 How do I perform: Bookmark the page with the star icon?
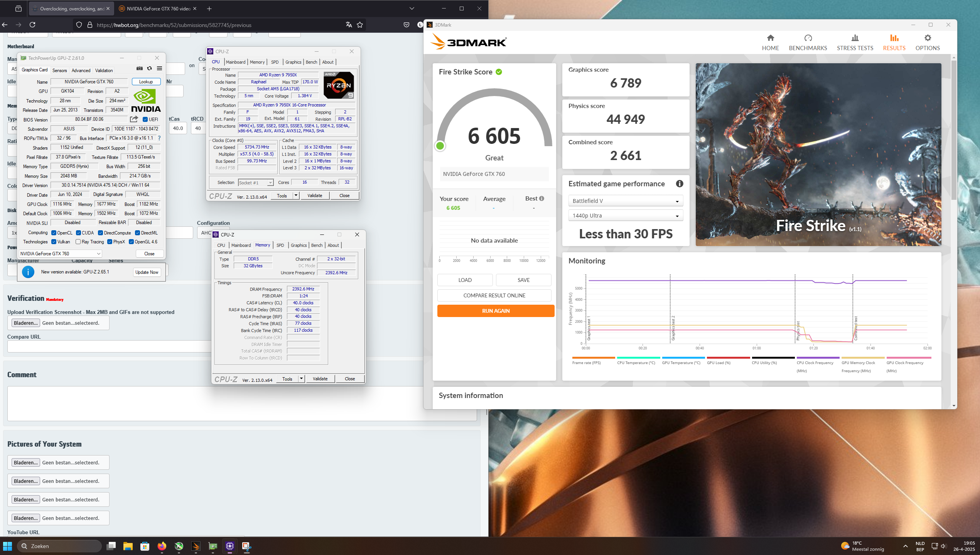(x=360, y=25)
